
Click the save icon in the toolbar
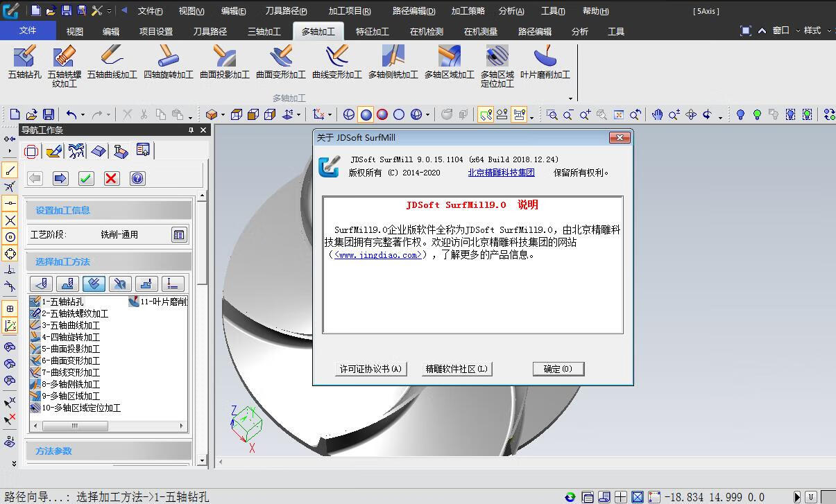[48, 114]
